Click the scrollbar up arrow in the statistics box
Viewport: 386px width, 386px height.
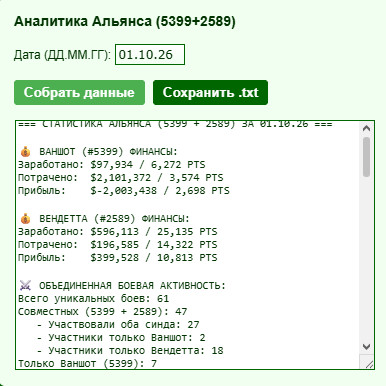pos(366,128)
